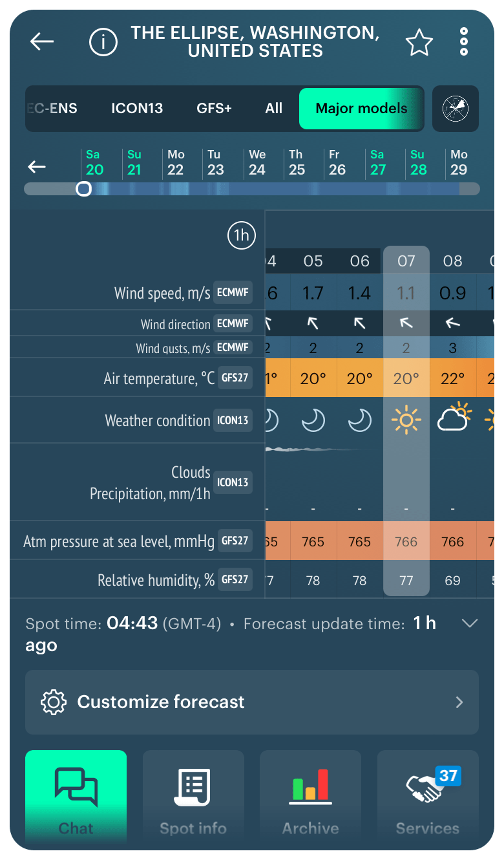Star this location as favorite

[x=419, y=42]
